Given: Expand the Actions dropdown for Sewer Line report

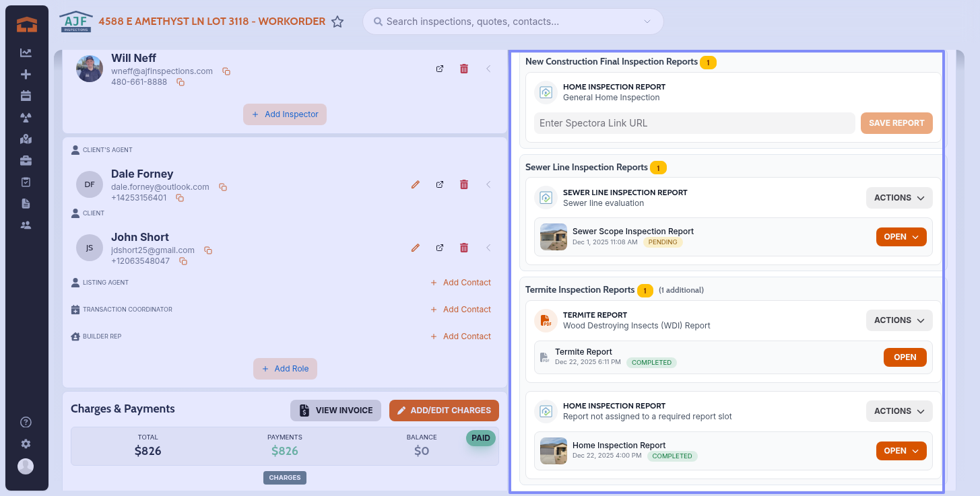Looking at the screenshot, I should (899, 198).
